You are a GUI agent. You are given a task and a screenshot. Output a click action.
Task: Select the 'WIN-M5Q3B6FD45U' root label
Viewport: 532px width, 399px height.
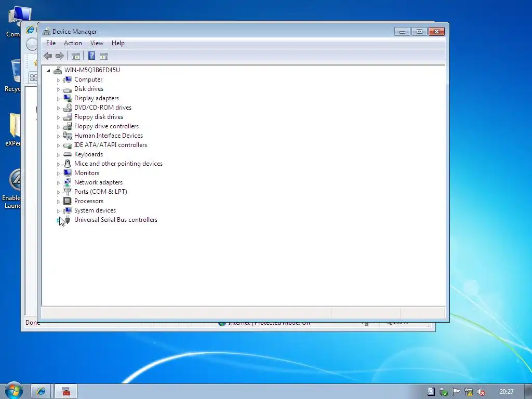click(x=92, y=70)
